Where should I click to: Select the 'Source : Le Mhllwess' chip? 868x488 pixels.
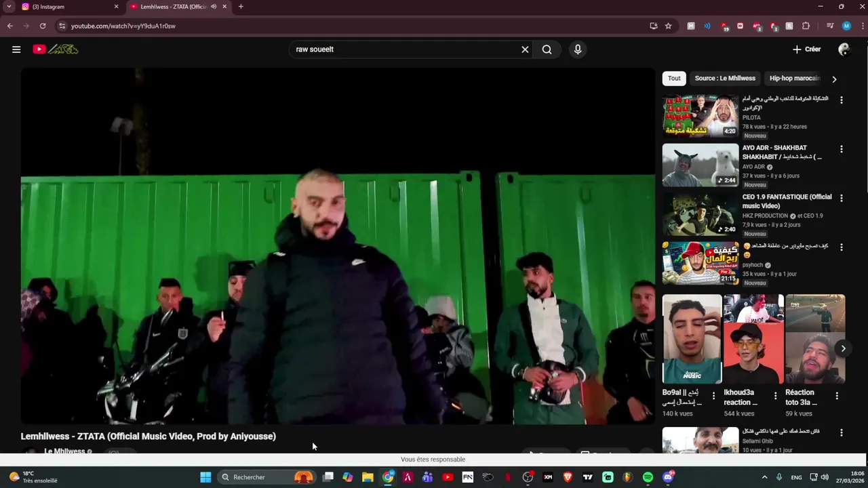point(725,79)
